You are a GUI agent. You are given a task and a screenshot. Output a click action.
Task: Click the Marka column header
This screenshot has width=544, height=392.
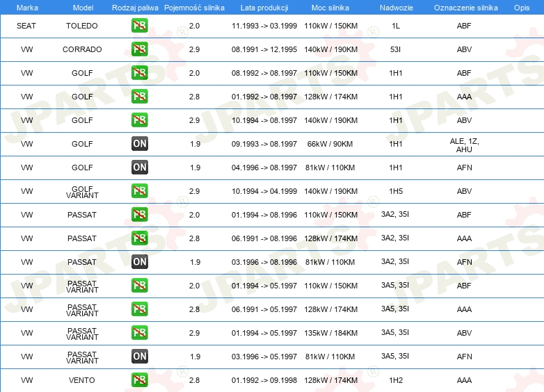(x=27, y=8)
